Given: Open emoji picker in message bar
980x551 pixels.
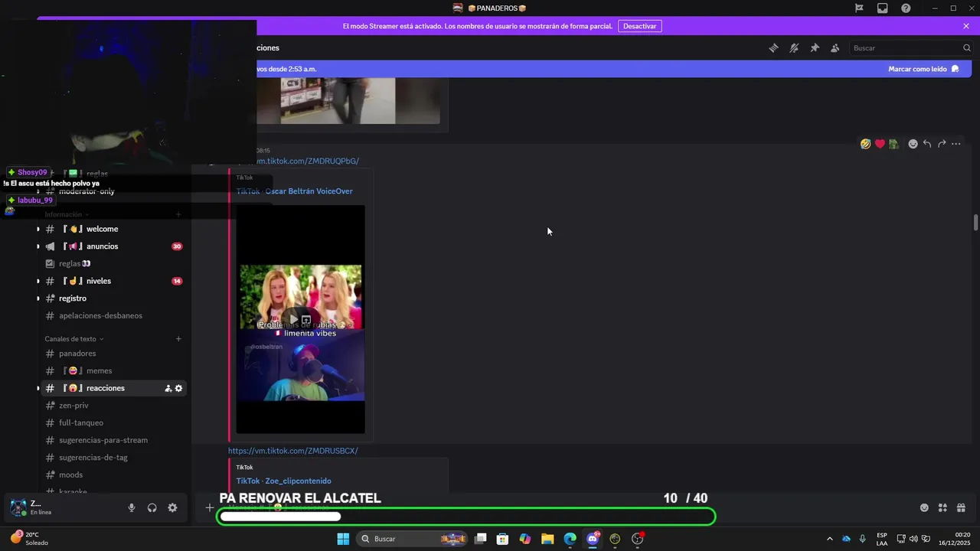Looking at the screenshot, I should [924, 507].
